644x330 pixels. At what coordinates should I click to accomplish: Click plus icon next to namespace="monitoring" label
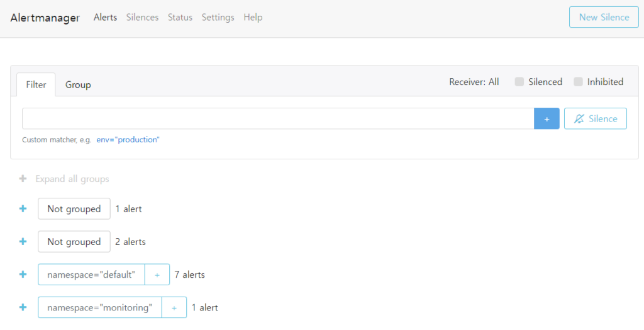[174, 307]
